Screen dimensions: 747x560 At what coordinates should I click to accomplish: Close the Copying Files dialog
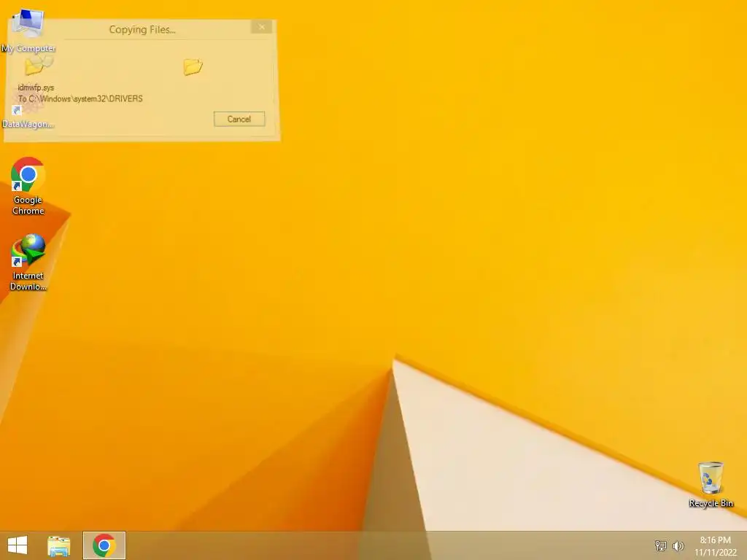tap(262, 27)
